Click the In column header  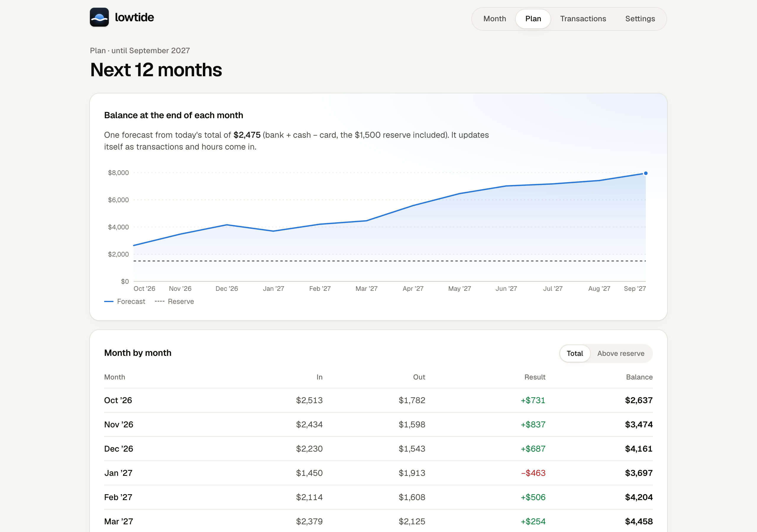point(319,377)
